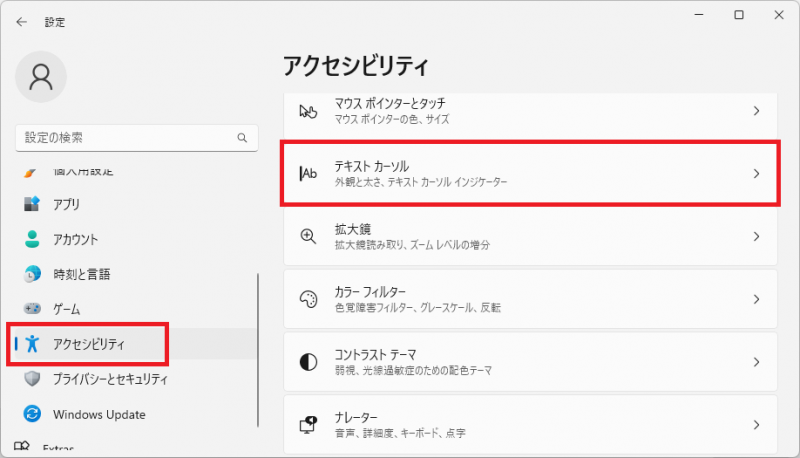Select the アカウント person icon

[32, 239]
